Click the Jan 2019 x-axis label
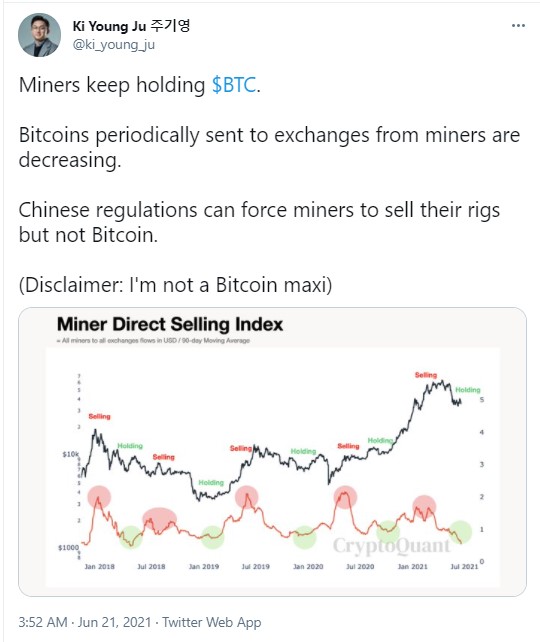 [x=204, y=567]
